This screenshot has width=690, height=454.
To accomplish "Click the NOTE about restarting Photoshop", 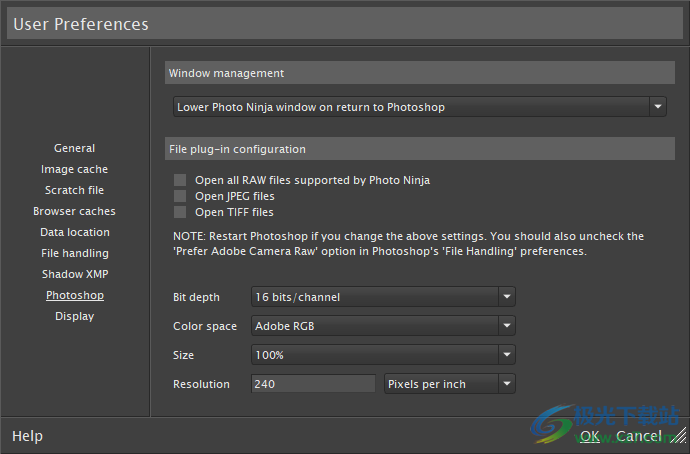I will click(408, 244).
